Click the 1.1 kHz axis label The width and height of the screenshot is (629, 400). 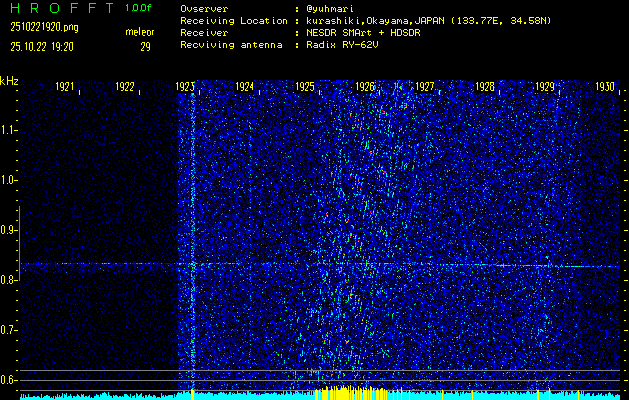click(x=8, y=130)
